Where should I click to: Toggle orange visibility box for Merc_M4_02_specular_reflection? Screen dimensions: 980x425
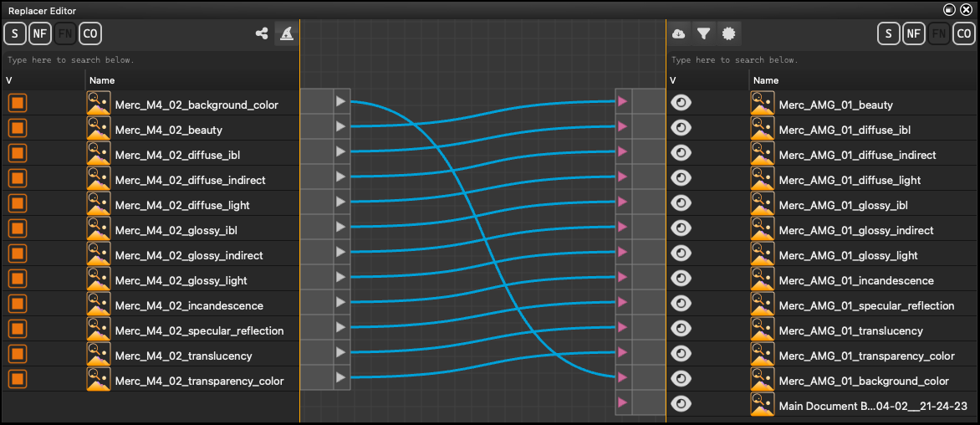click(x=18, y=330)
